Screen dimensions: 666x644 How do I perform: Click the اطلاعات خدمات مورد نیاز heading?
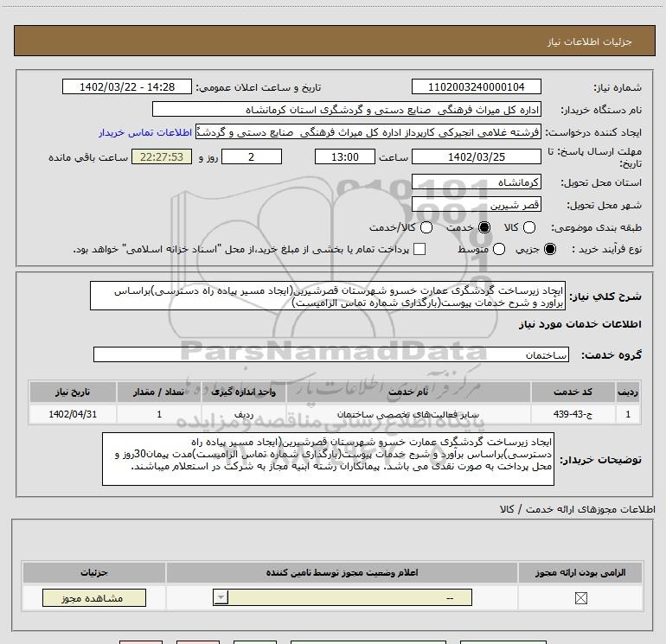click(580, 324)
